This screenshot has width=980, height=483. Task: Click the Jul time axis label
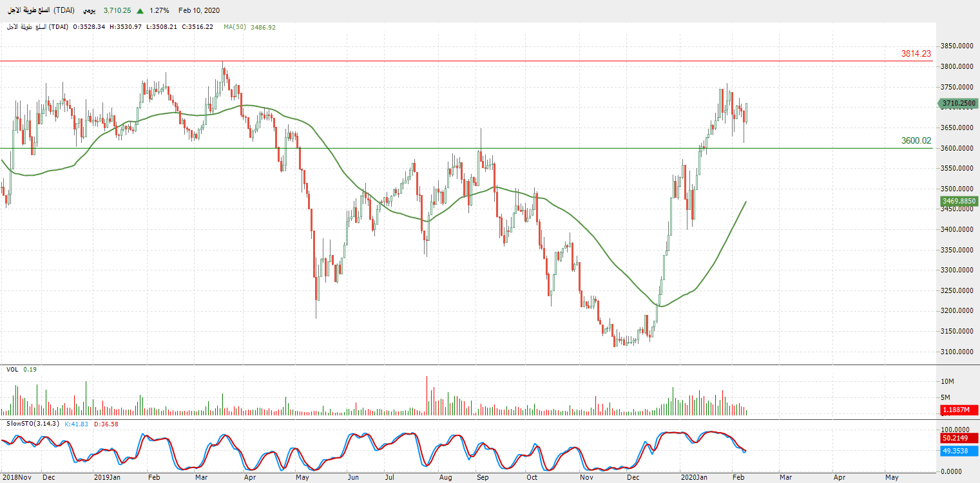[389, 477]
